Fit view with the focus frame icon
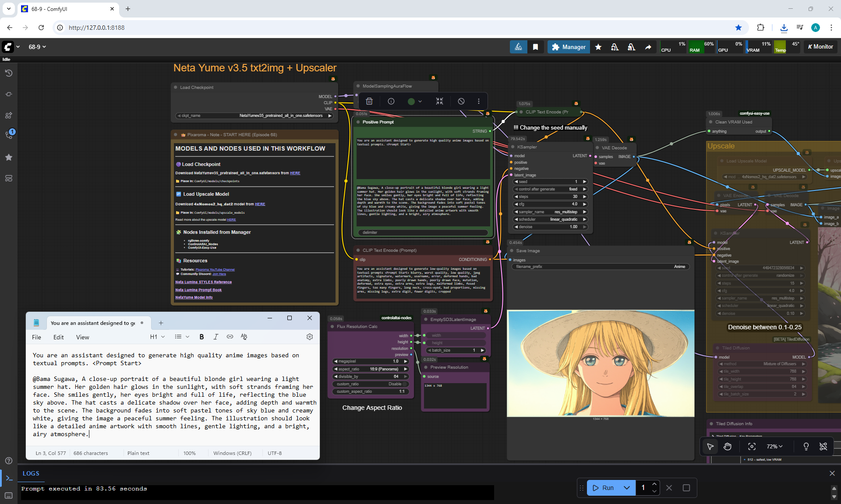This screenshot has width=841, height=504. click(752, 446)
